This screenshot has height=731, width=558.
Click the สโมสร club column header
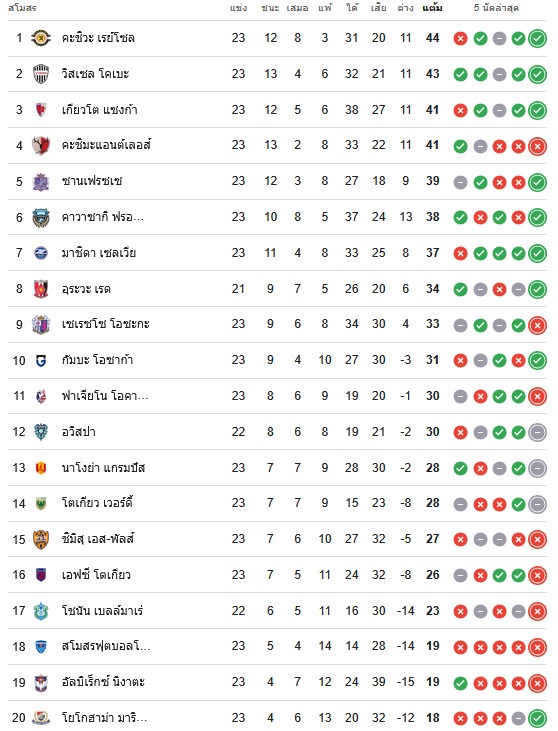22,8
